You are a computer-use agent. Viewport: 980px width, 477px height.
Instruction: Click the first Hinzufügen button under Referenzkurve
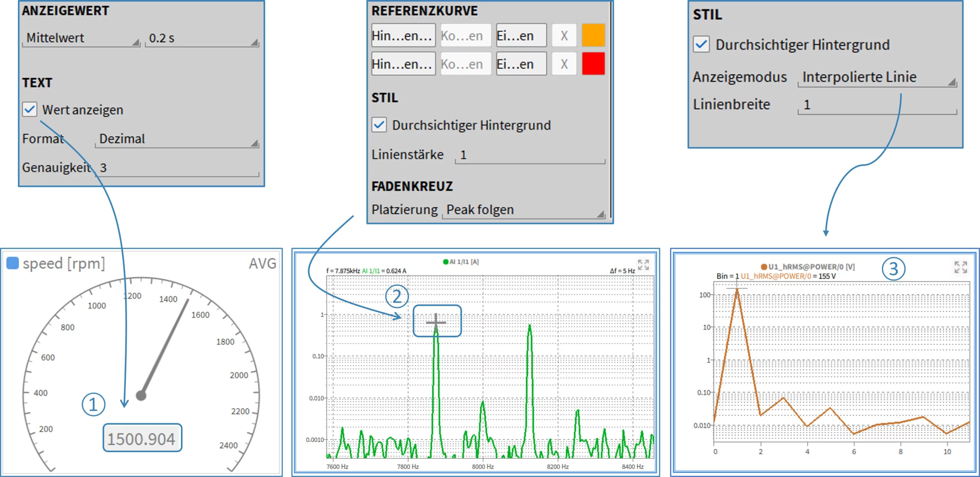pyautogui.click(x=403, y=35)
